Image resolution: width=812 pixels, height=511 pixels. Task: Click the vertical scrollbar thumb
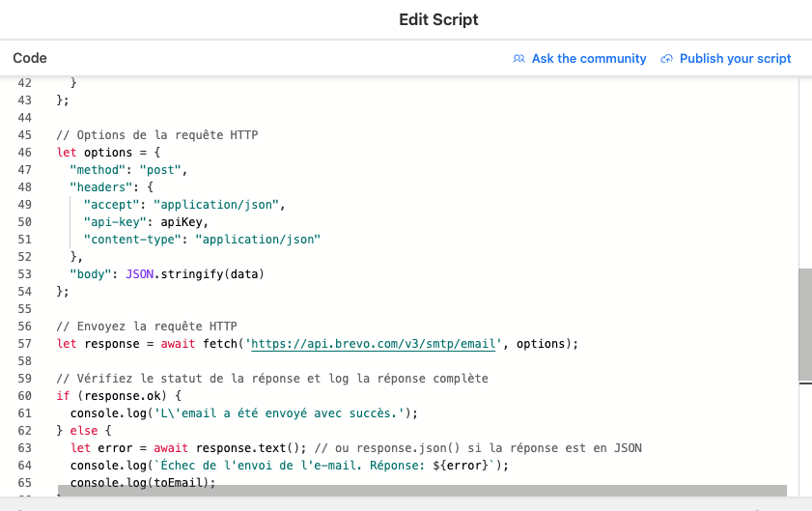(805, 325)
